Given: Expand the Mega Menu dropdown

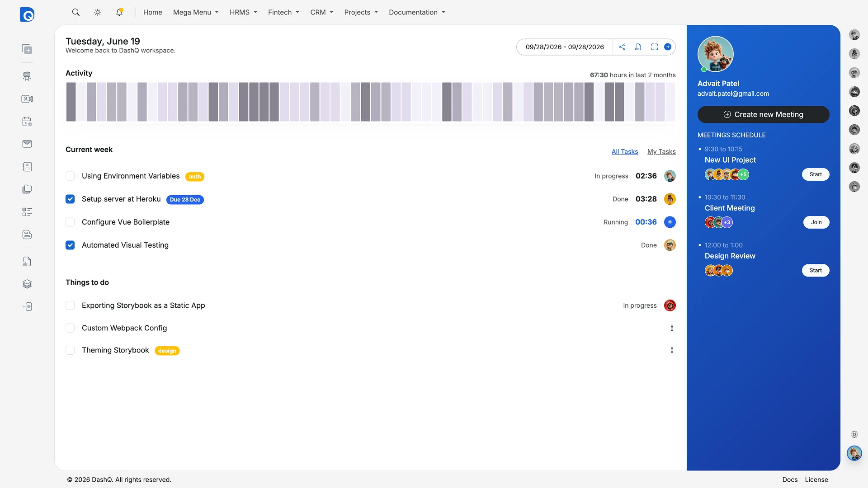Looking at the screenshot, I should (196, 12).
